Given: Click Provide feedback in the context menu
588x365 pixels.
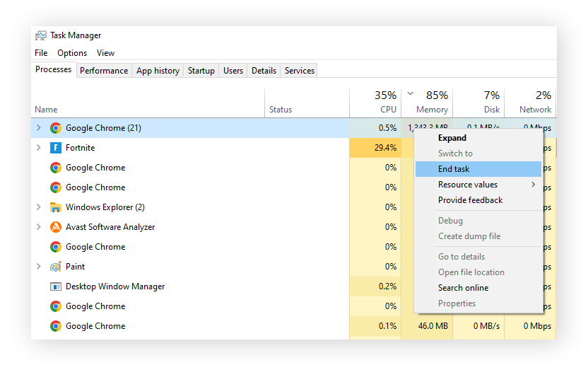Looking at the screenshot, I should click(470, 200).
